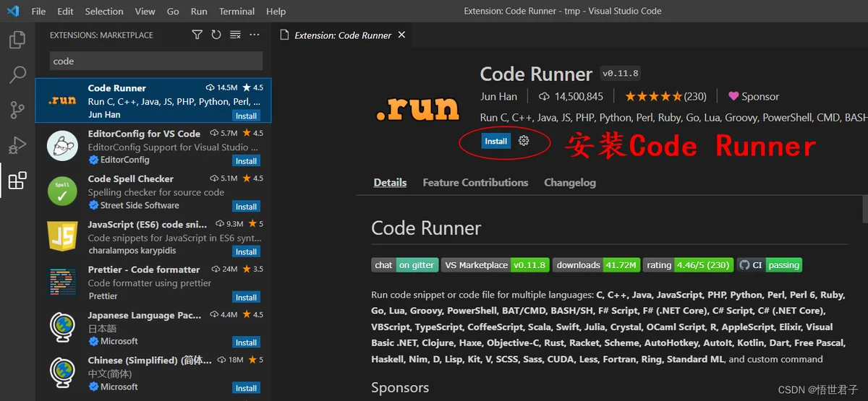The width and height of the screenshot is (868, 401).
Task: Click the VS Code logo icon
Action: [12, 11]
